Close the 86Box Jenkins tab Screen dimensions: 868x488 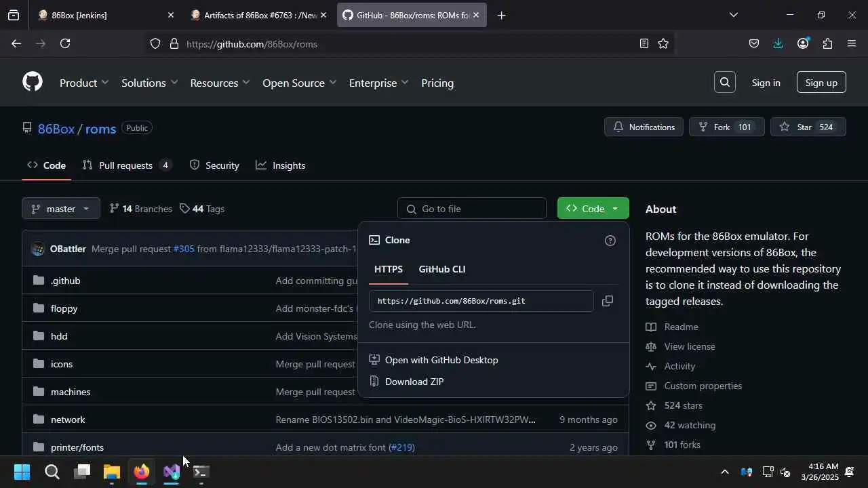click(170, 15)
